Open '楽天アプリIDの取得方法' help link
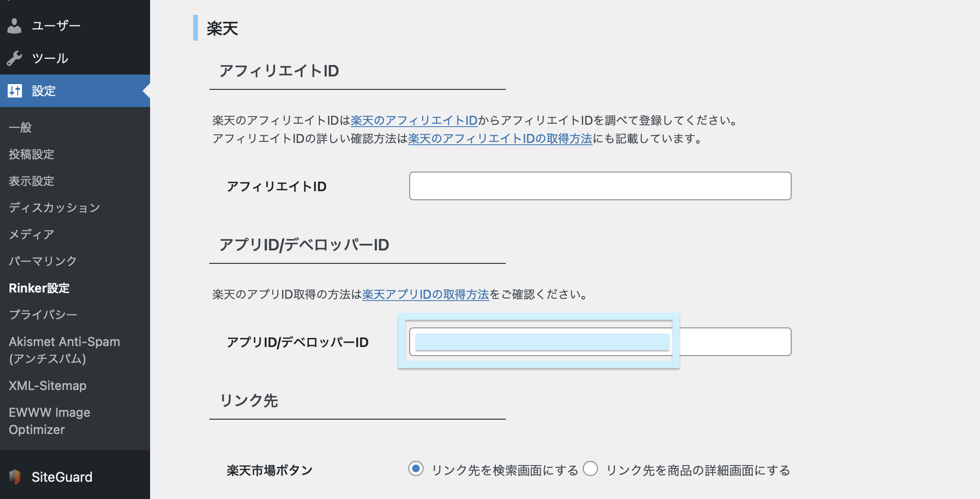 click(x=425, y=294)
